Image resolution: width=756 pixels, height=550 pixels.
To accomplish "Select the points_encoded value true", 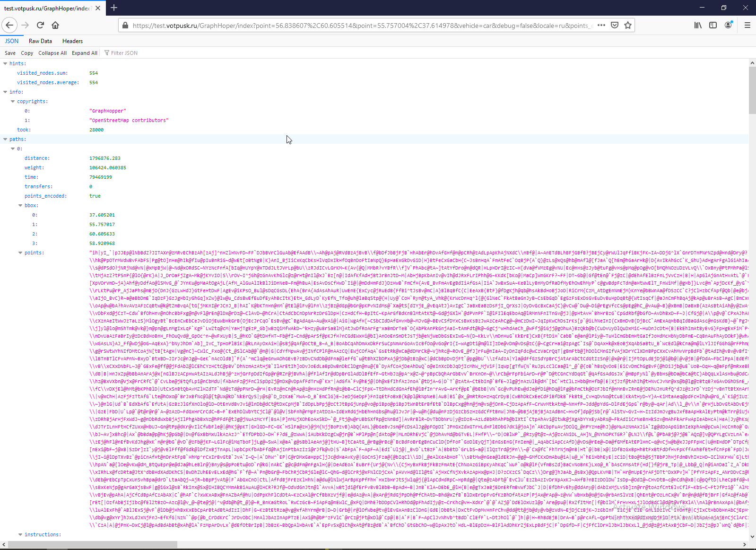I will (95, 196).
